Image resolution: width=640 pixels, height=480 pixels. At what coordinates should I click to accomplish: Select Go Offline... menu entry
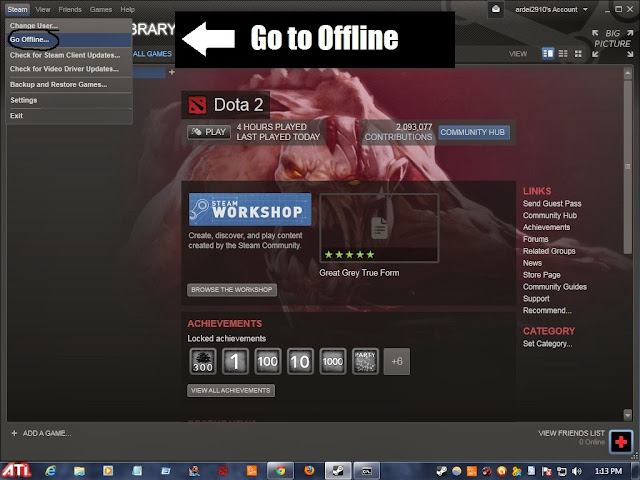pyautogui.click(x=69, y=40)
